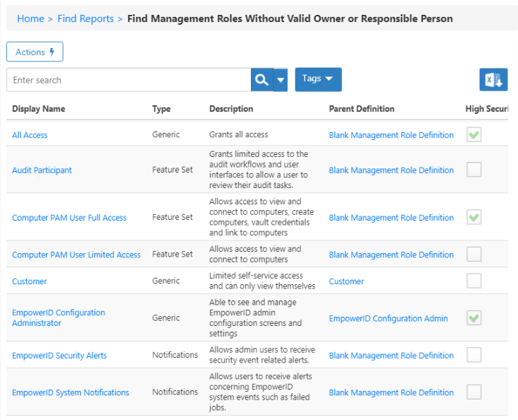Check High Security for Audit Participant
Screen dimensions: 518x420
[473, 170]
